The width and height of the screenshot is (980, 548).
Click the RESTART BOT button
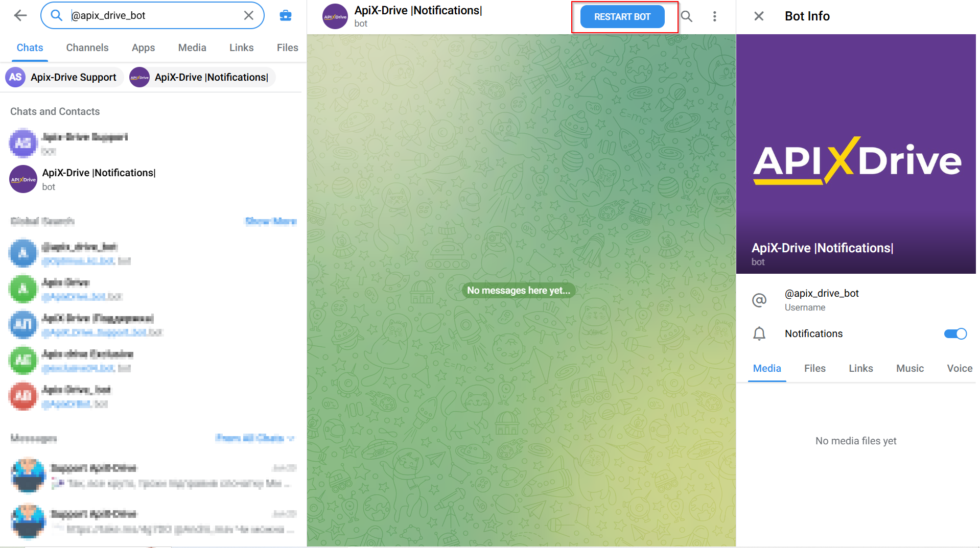tap(622, 17)
